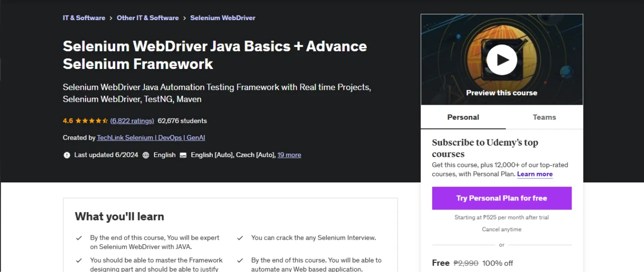Click the second breadcrumb chevron arrow
Image resolution: width=644 pixels, height=272 pixels.
(x=185, y=18)
